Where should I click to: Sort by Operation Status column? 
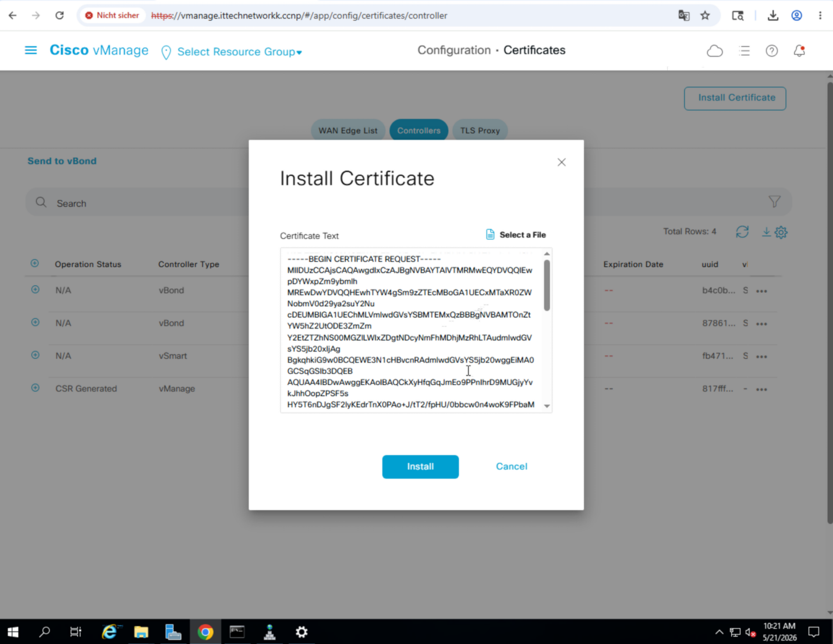coord(88,264)
